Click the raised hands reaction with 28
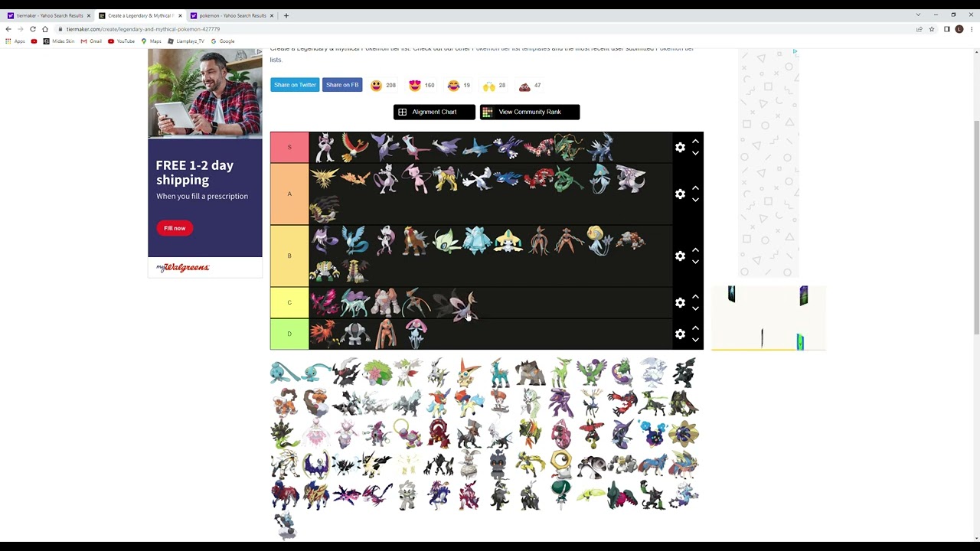The width and height of the screenshot is (980, 551). (x=488, y=86)
